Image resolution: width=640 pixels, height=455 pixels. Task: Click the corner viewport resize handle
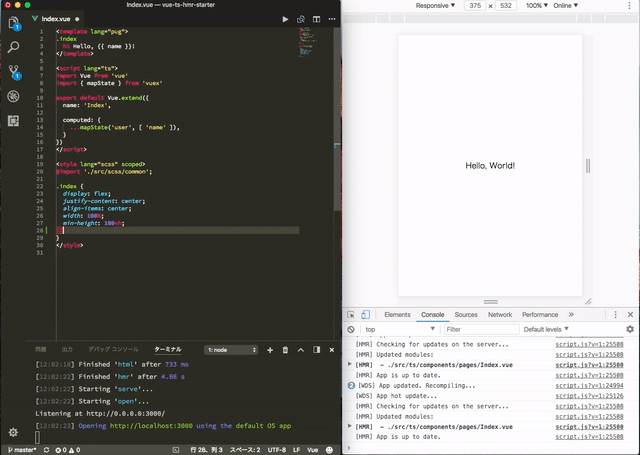(588, 302)
